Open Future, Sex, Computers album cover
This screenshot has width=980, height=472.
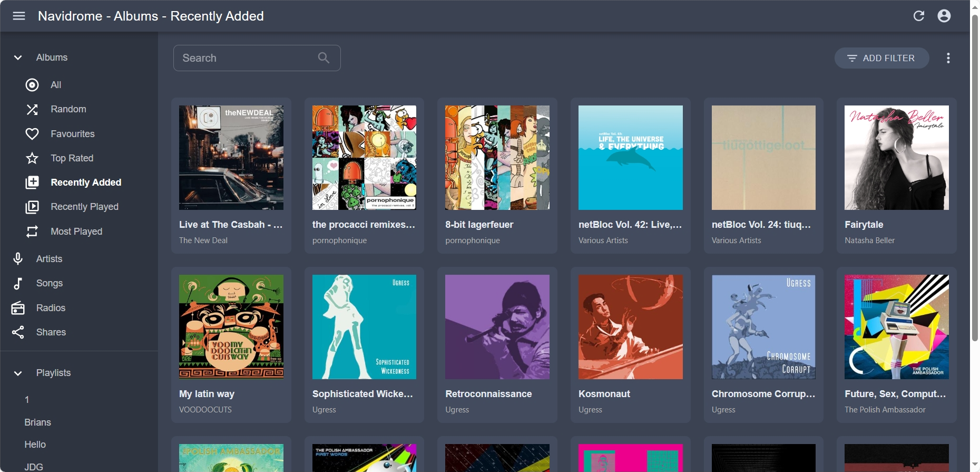tap(897, 327)
